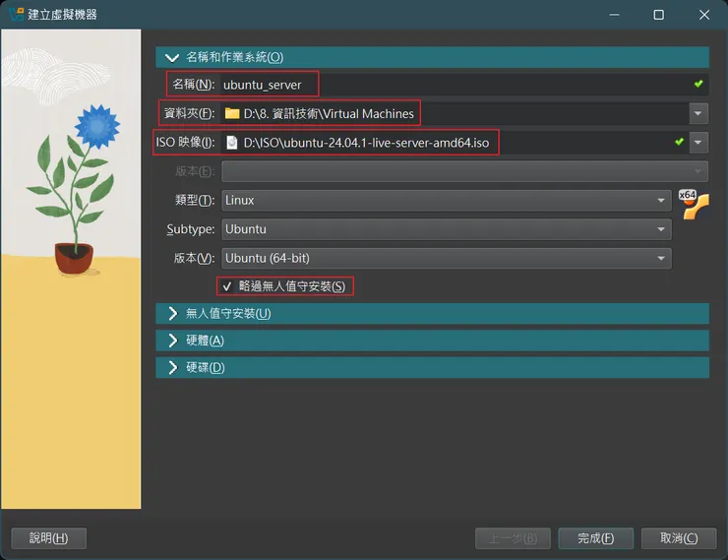Click green checkmark beside the 名稱 field

[698, 84]
